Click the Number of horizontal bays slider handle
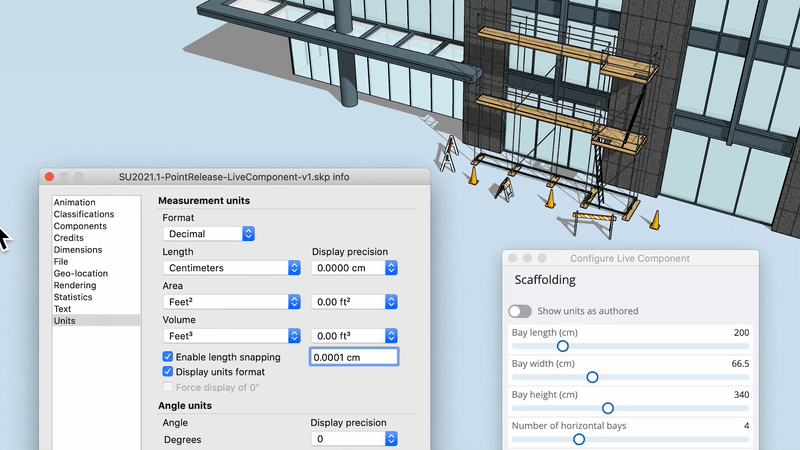This screenshot has width=800, height=450. point(578,439)
